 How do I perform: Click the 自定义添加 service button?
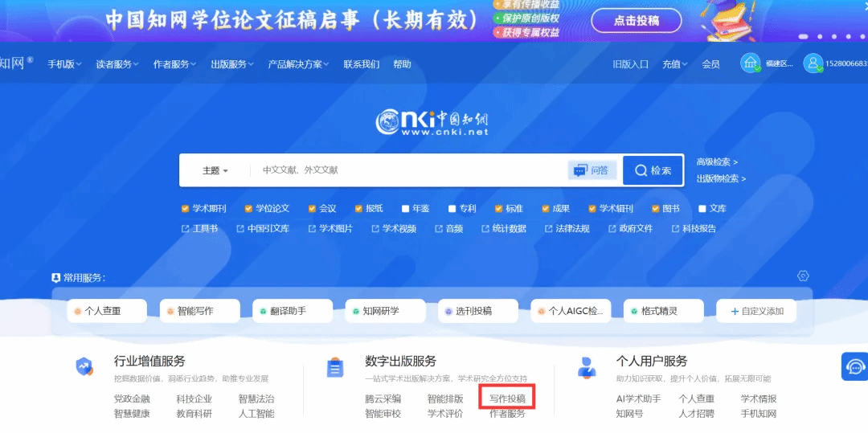pyautogui.click(x=756, y=311)
